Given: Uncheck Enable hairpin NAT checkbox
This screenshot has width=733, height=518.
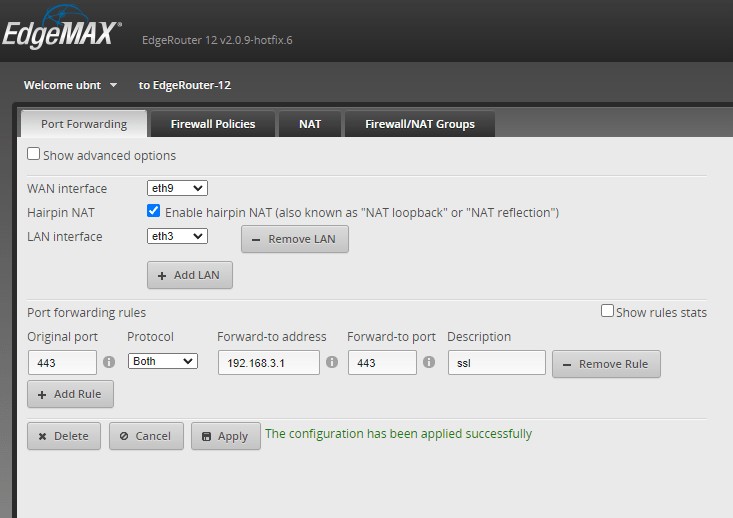Looking at the screenshot, I should click(x=153, y=211).
